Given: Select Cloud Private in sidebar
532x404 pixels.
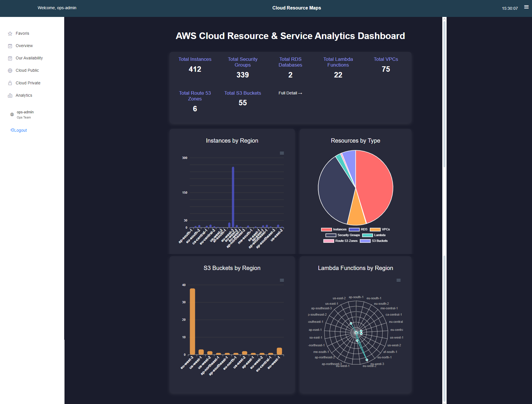Looking at the screenshot, I should click(28, 83).
